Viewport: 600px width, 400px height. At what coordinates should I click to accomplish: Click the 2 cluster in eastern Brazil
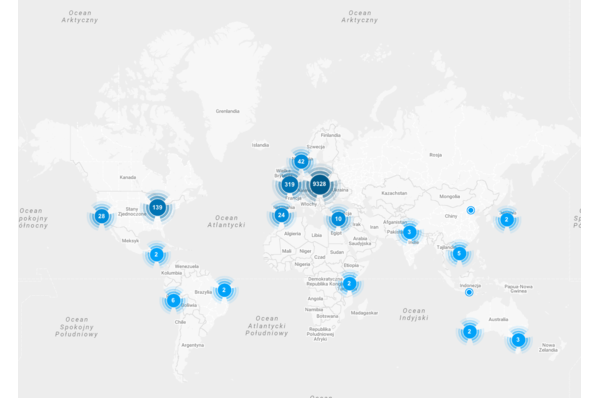224,290
